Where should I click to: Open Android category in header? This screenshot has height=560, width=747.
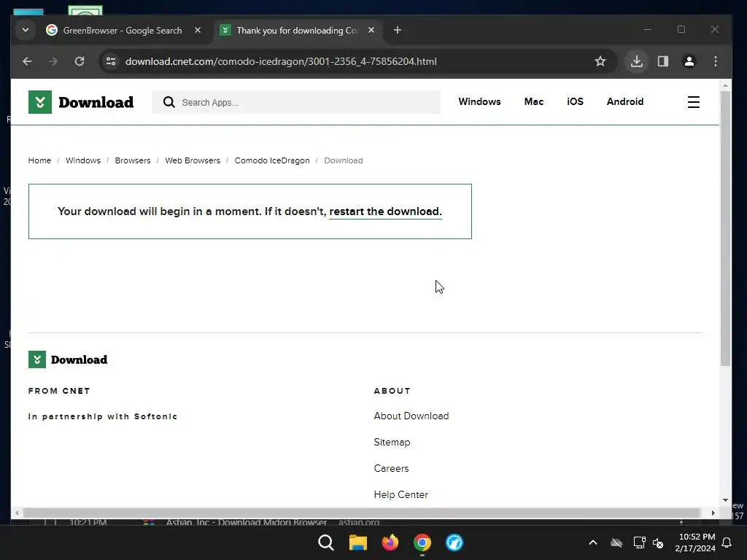tap(625, 101)
